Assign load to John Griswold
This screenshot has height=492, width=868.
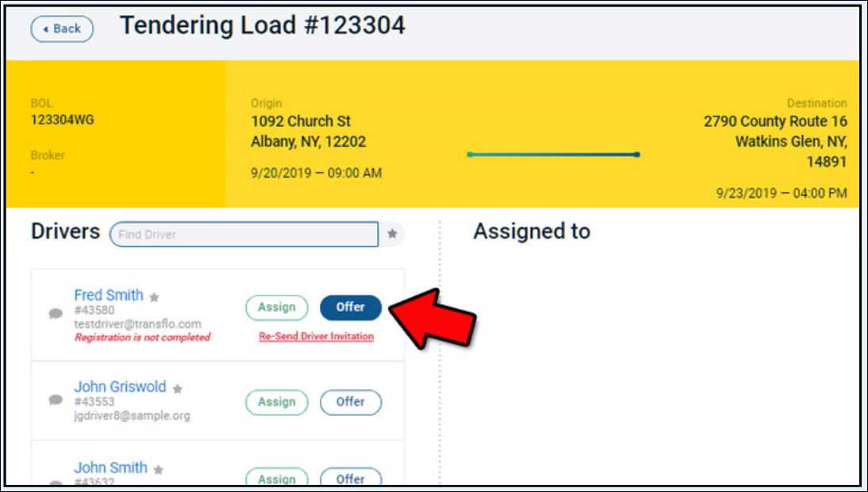point(276,402)
